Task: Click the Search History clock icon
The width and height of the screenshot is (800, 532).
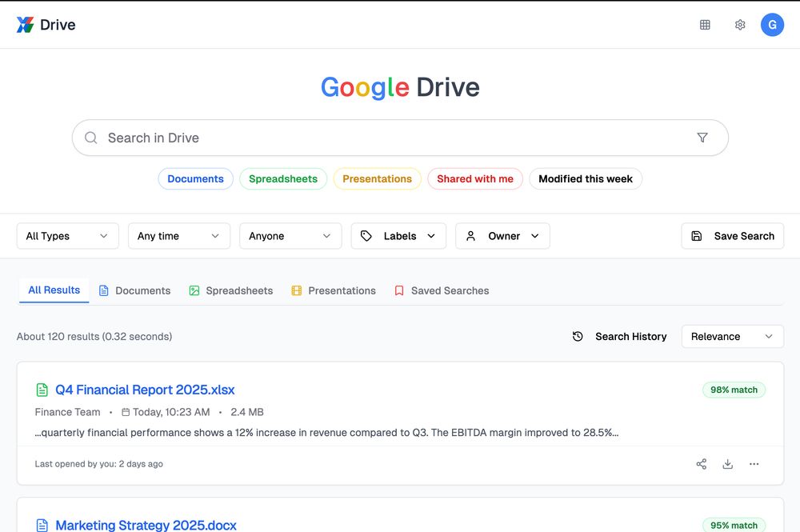Action: pyautogui.click(x=578, y=336)
